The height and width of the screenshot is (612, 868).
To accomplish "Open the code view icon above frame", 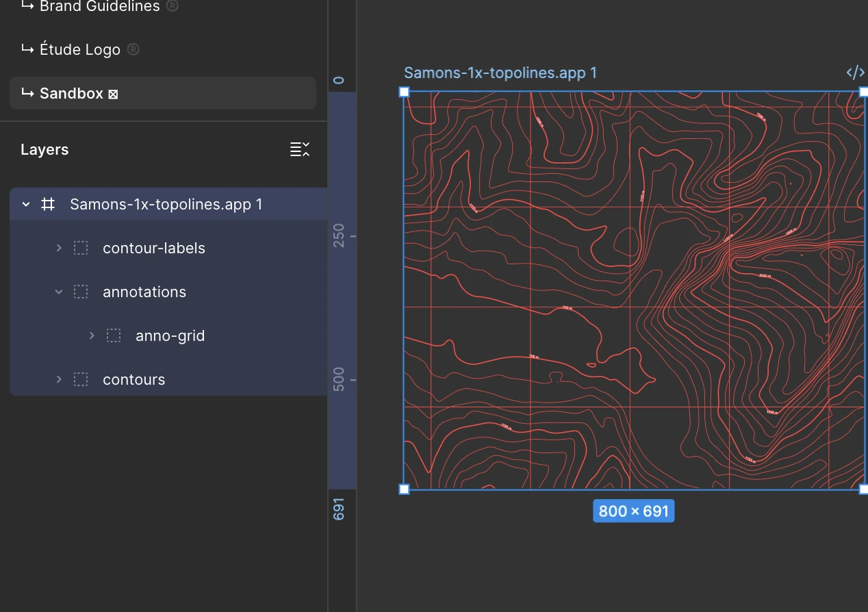I will [856, 73].
